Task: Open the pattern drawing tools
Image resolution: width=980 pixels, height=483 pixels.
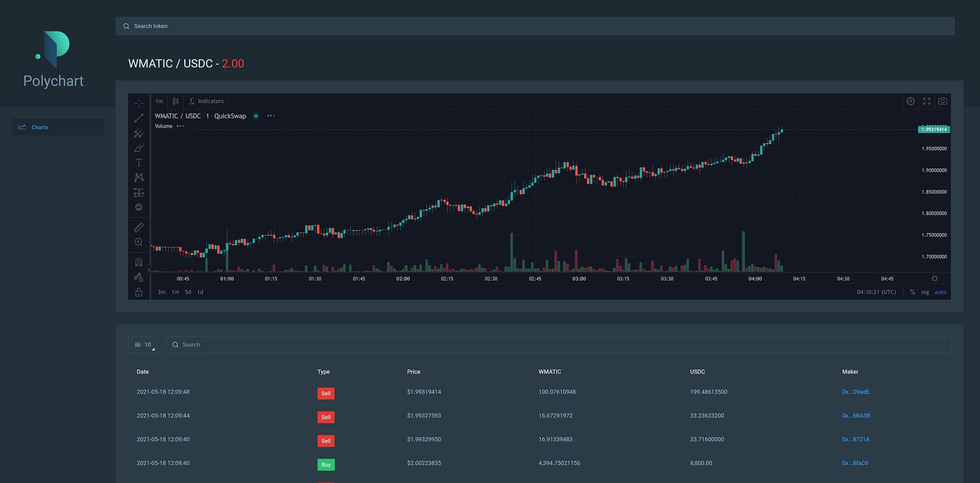Action: click(x=139, y=178)
